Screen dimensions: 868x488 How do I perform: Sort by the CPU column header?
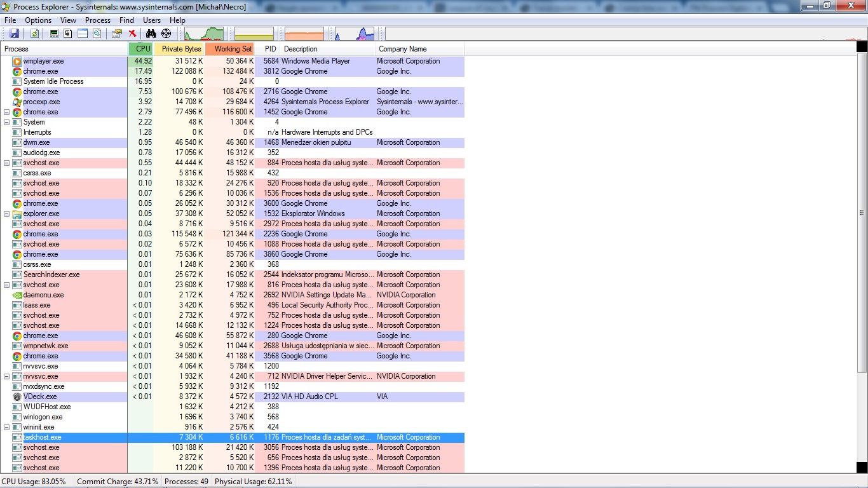(x=141, y=49)
